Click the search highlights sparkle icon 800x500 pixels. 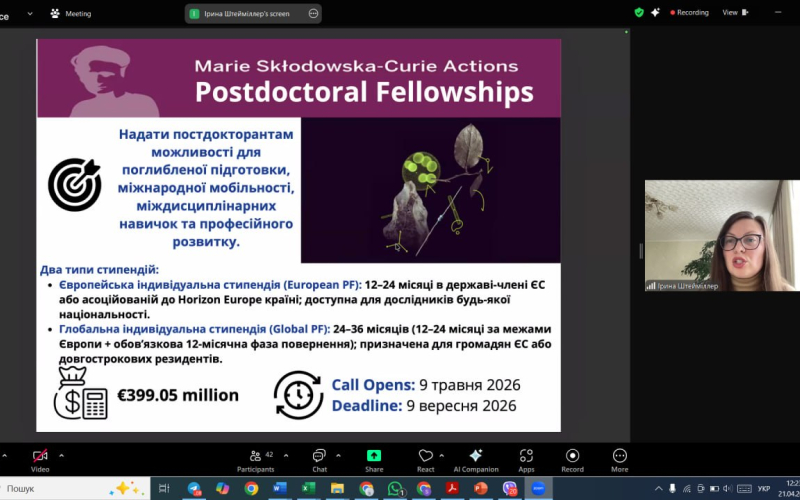click(127, 489)
